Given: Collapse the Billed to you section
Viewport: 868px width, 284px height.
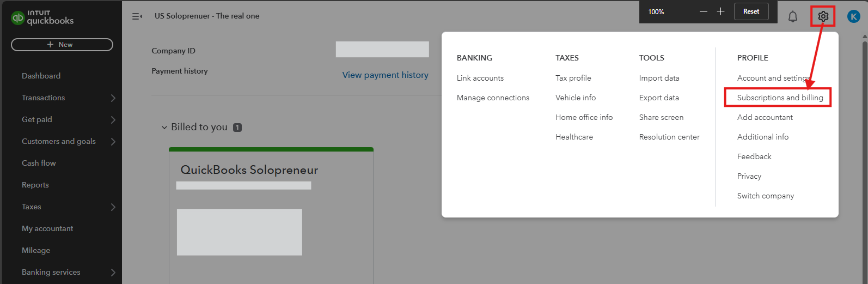Looking at the screenshot, I should 164,128.
